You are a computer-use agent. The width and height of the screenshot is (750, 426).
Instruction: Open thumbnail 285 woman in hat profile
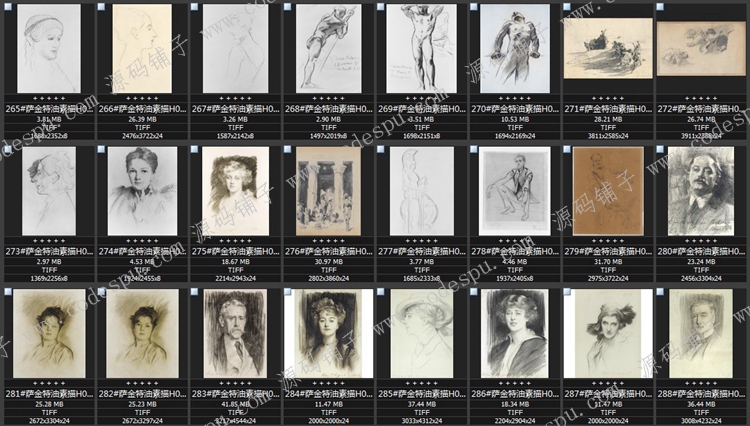(x=421, y=333)
